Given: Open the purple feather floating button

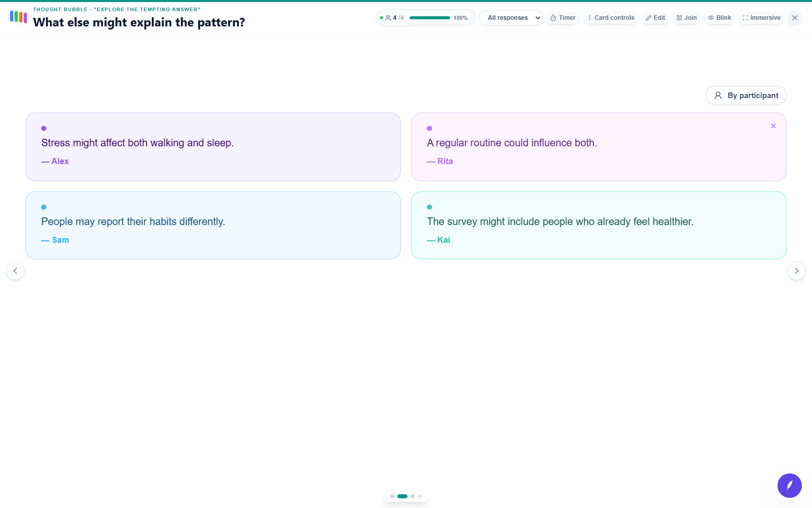Looking at the screenshot, I should tap(790, 486).
